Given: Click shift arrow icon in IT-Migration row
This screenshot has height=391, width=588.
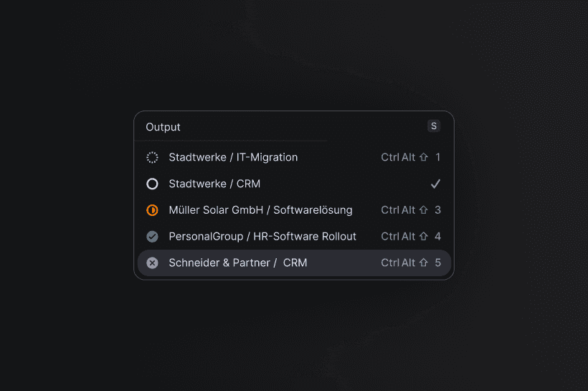Looking at the screenshot, I should click(424, 157).
